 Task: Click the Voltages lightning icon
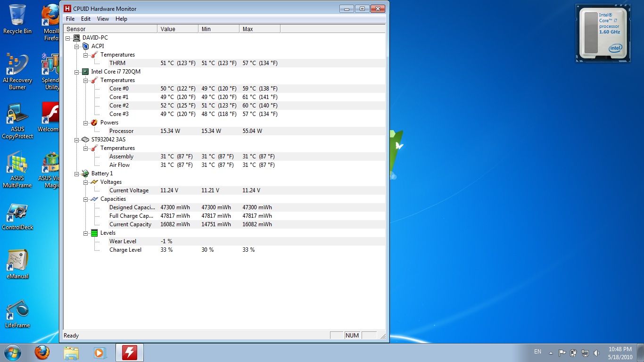click(x=94, y=182)
